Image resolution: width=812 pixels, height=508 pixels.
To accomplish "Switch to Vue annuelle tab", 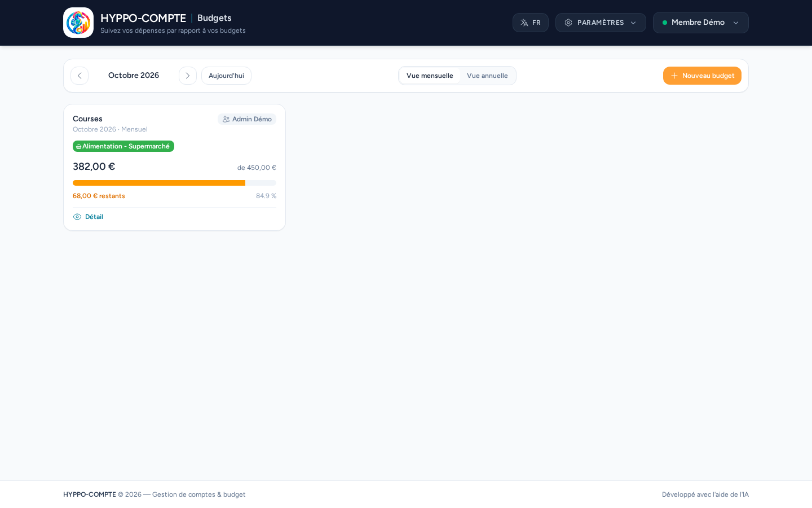I will pyautogui.click(x=487, y=76).
